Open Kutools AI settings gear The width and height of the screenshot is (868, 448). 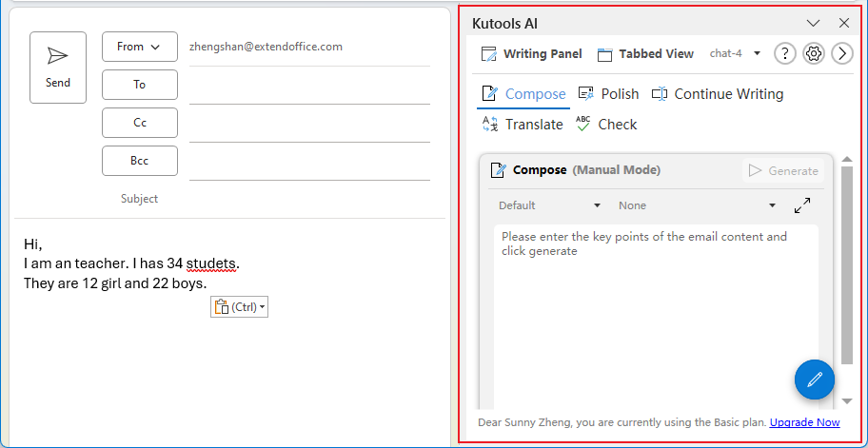tap(813, 53)
